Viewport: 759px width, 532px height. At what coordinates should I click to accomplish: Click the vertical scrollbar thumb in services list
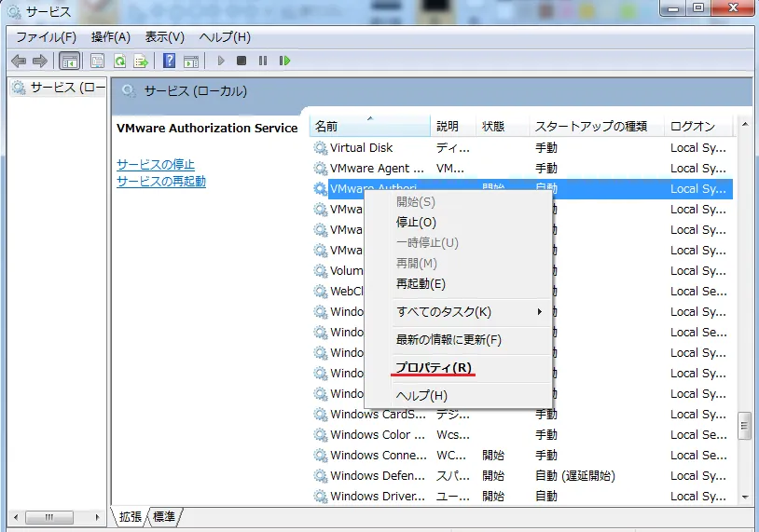point(744,426)
